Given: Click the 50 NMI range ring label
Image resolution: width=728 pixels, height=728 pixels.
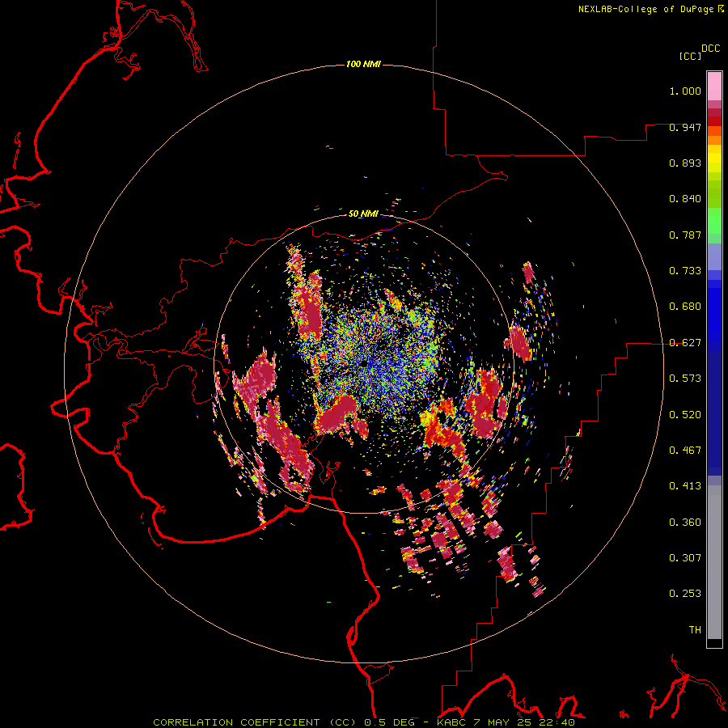Looking at the screenshot, I should pyautogui.click(x=363, y=214).
